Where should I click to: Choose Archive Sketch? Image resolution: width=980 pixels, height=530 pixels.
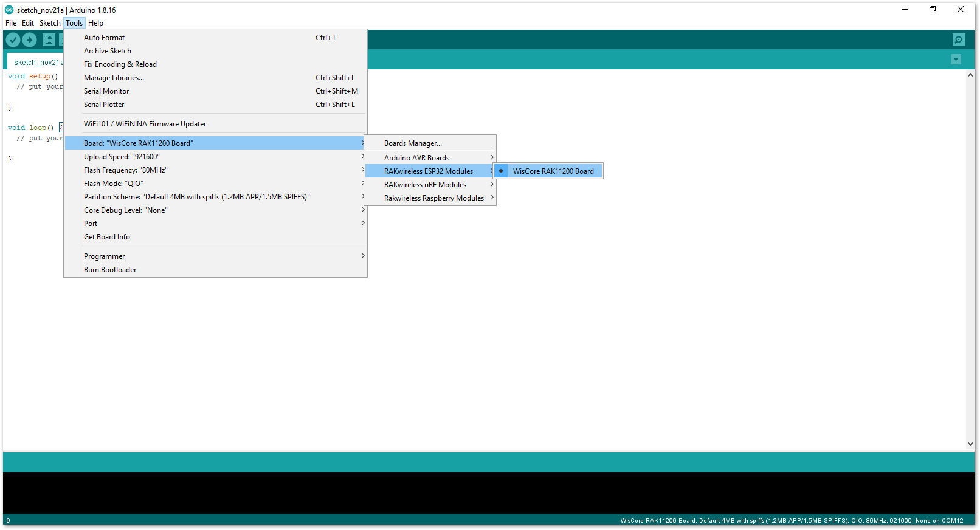click(215, 51)
